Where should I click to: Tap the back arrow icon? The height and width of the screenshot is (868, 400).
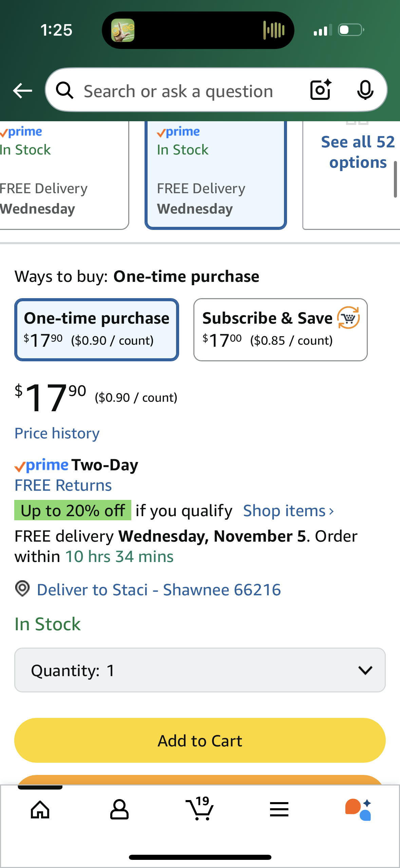[x=22, y=91]
